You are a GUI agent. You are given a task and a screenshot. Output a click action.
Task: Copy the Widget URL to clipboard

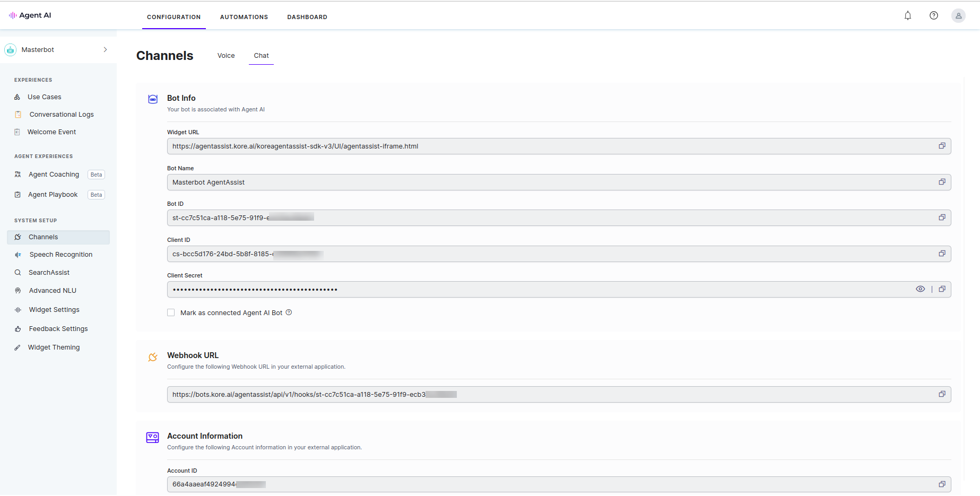coord(942,146)
